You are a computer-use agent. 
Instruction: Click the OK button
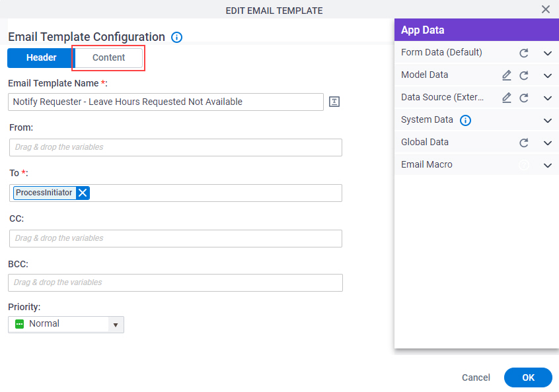[528, 377]
